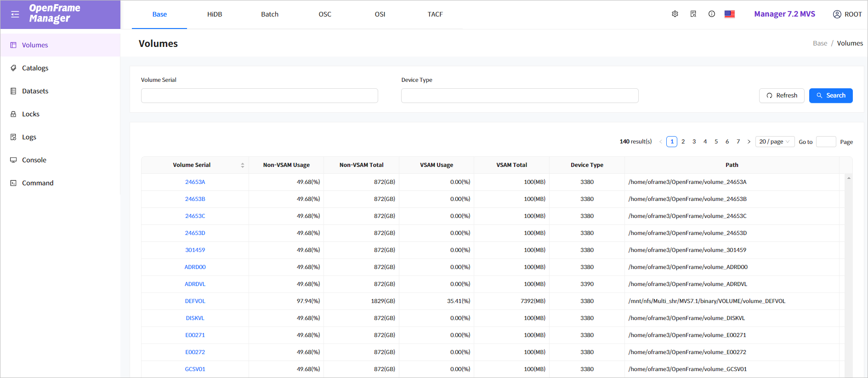Open settings gear icon in header
The width and height of the screenshot is (868, 378).
pos(675,14)
